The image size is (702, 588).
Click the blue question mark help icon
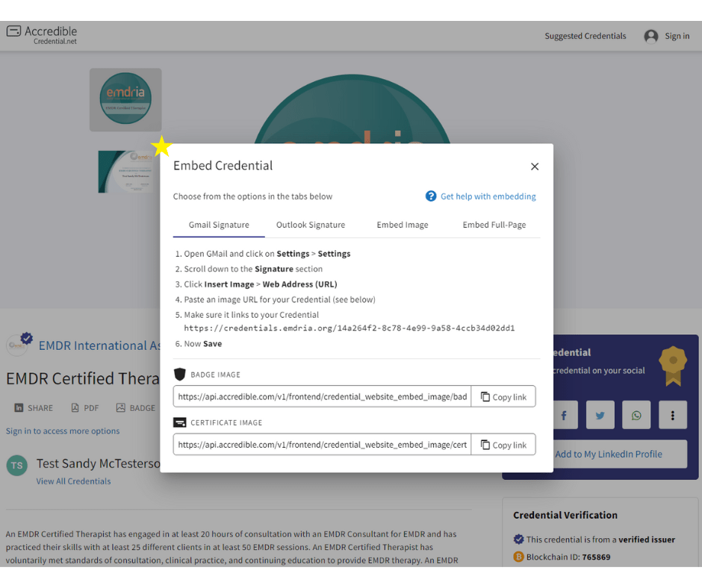click(x=431, y=196)
